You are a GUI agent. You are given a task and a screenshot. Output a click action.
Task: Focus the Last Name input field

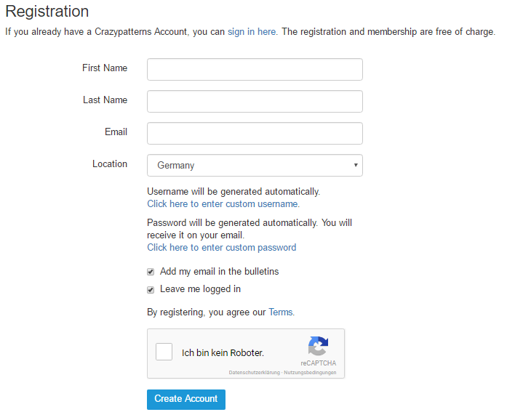pyautogui.click(x=255, y=102)
